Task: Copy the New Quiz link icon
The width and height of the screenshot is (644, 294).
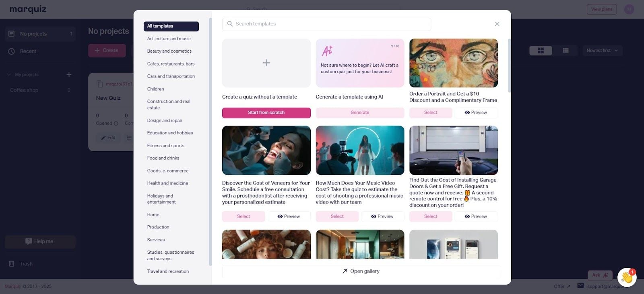Action: 99,84
